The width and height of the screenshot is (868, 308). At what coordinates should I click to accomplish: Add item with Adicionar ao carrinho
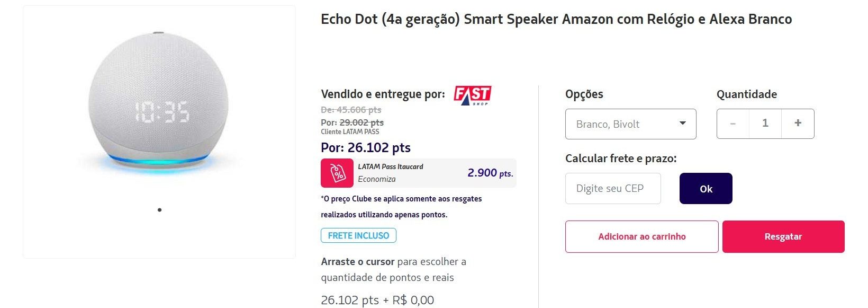642,236
